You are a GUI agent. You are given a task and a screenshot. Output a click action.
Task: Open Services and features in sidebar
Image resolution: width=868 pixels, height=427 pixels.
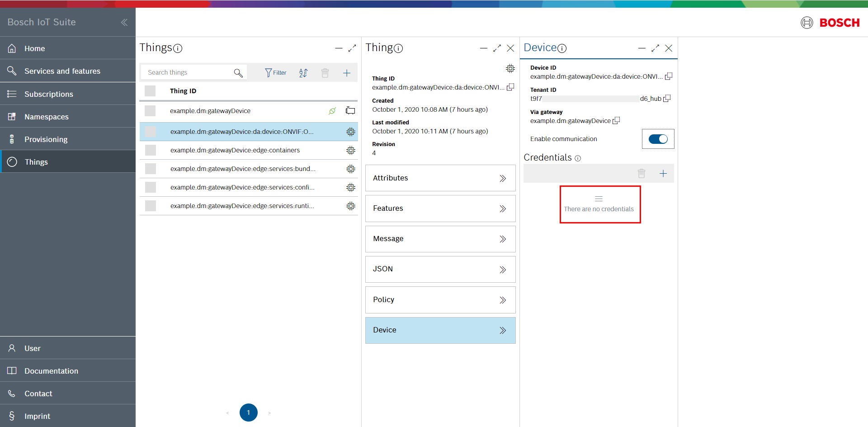(68, 71)
